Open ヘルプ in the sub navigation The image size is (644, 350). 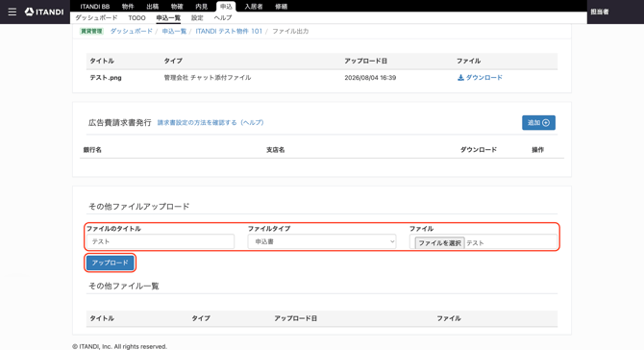223,18
